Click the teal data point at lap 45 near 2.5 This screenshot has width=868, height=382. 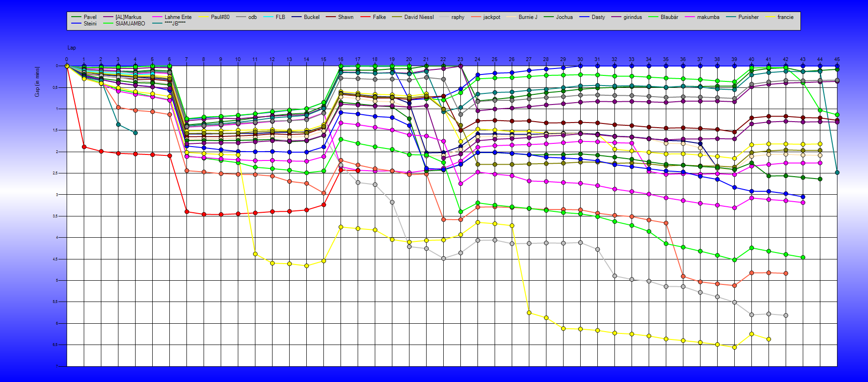837,173
